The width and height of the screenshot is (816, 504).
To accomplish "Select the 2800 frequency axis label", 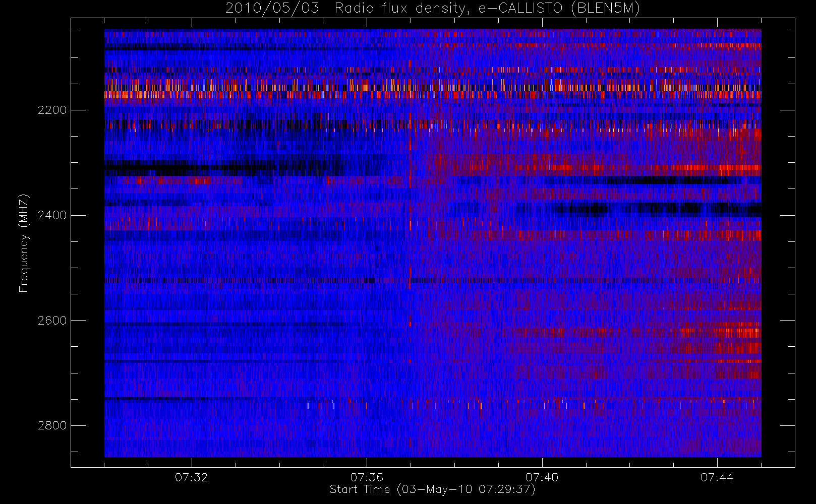I will [52, 425].
